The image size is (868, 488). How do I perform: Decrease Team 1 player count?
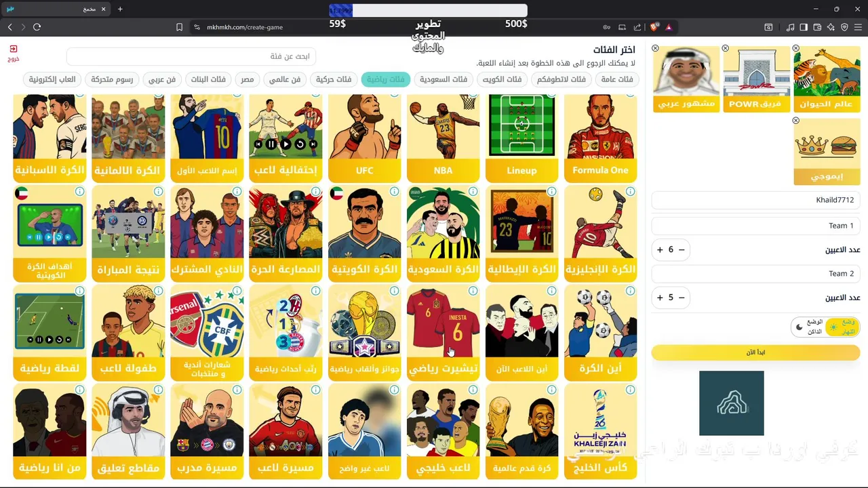[x=682, y=249]
